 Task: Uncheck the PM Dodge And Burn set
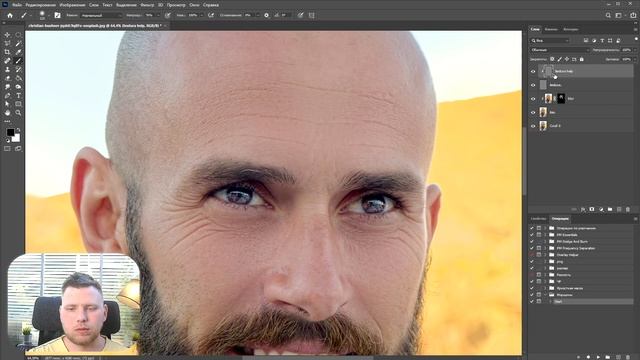coord(532,241)
